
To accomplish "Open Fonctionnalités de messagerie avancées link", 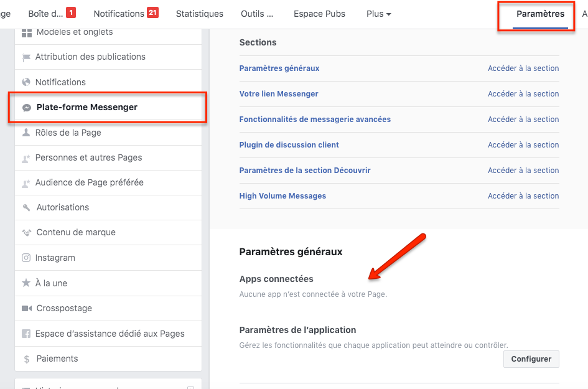I will click(315, 120).
